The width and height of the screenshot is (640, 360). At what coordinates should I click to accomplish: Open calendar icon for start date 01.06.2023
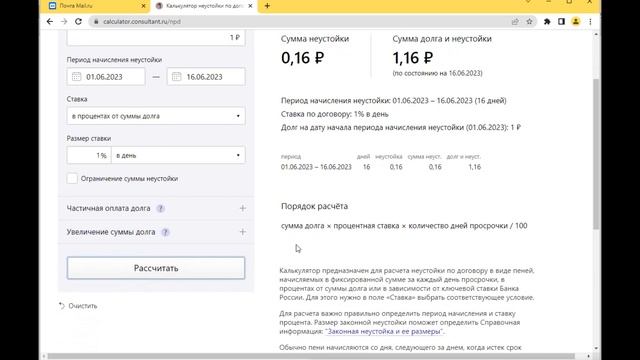coord(76,77)
